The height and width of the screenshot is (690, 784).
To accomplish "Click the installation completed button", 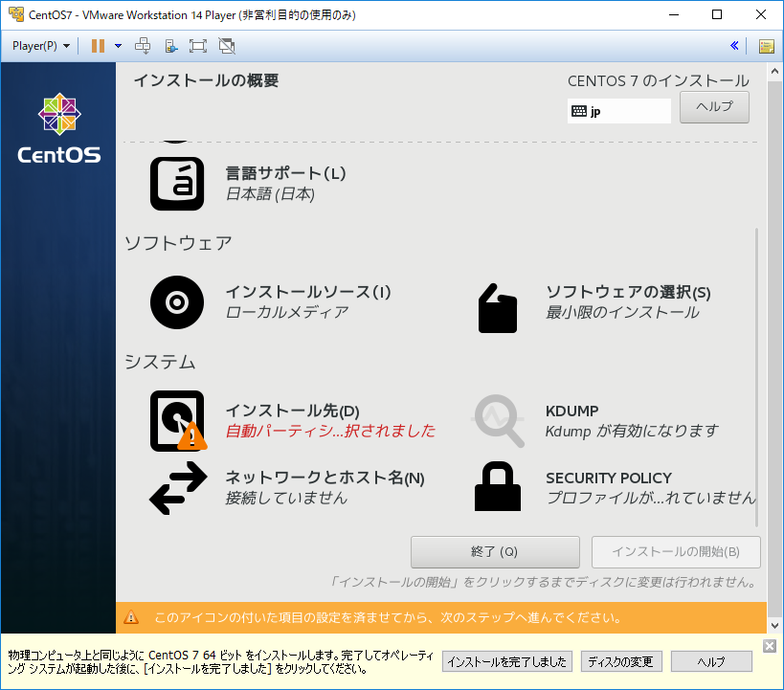I will click(506, 661).
